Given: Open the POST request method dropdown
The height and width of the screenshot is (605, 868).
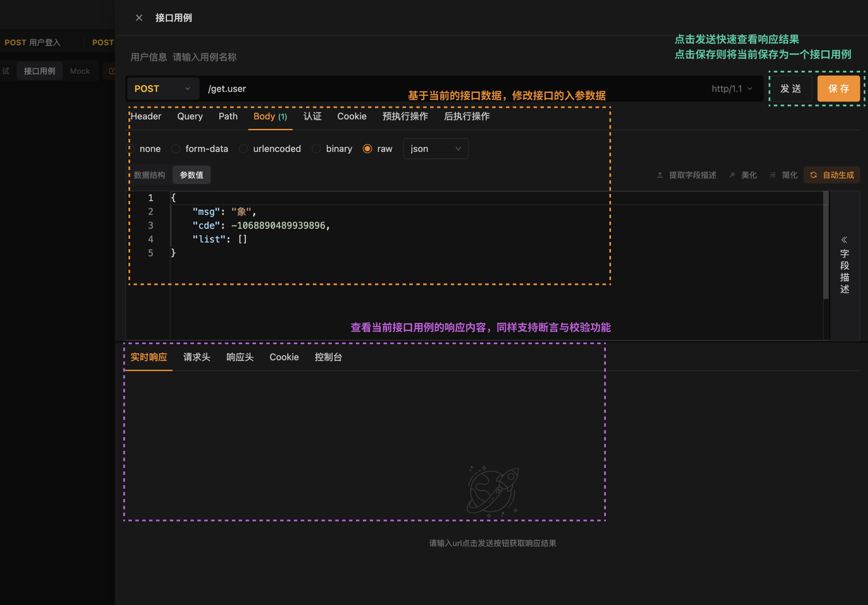Looking at the screenshot, I should (x=163, y=89).
